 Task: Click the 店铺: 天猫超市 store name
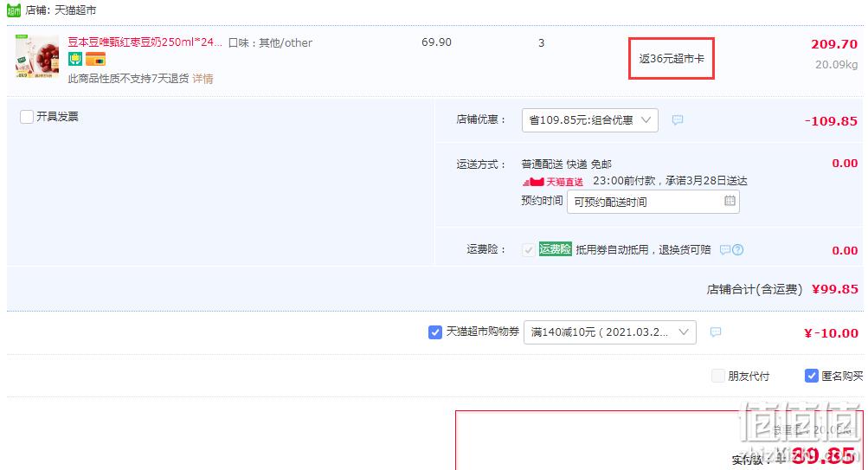tap(61, 10)
